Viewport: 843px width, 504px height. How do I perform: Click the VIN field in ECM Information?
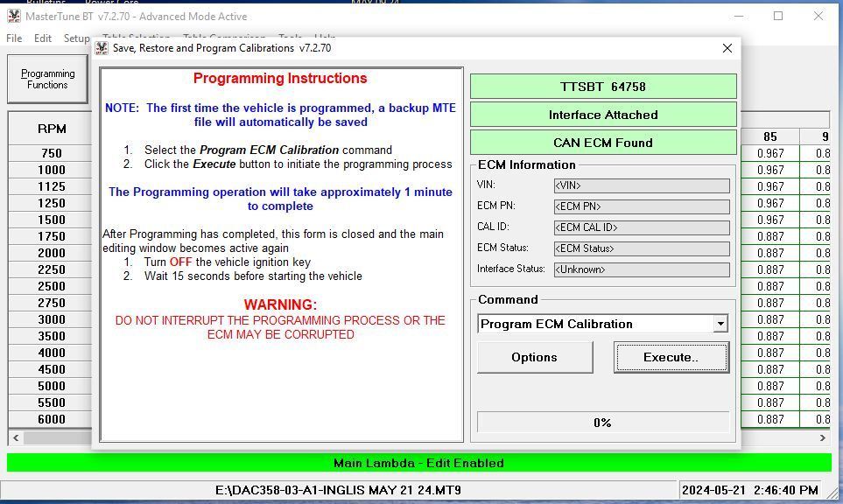tap(641, 185)
